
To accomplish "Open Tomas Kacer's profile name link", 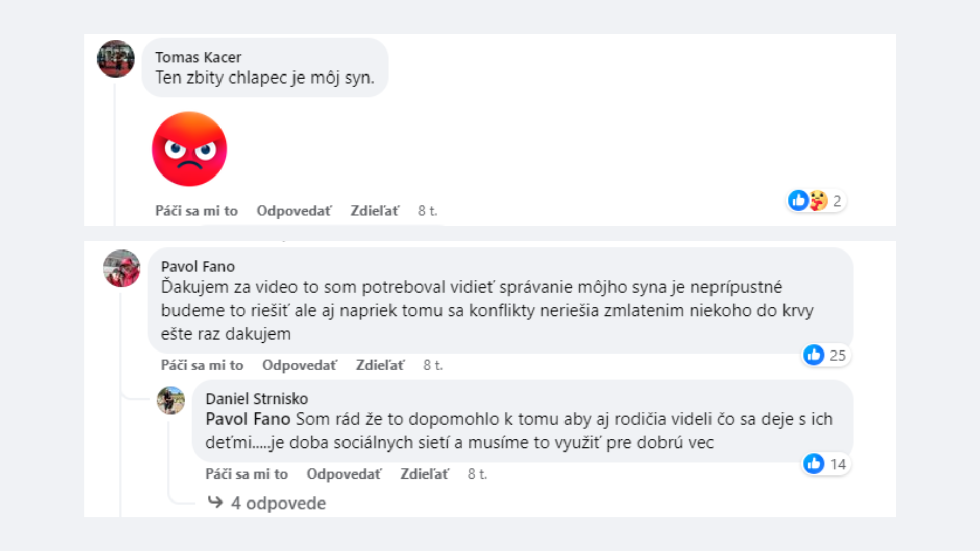I will click(198, 57).
